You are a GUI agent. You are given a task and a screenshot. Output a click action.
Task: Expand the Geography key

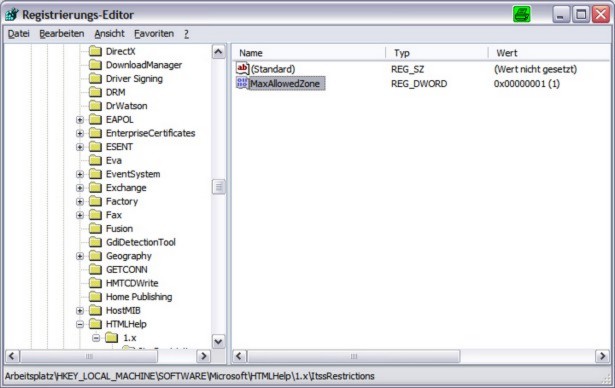click(x=80, y=256)
